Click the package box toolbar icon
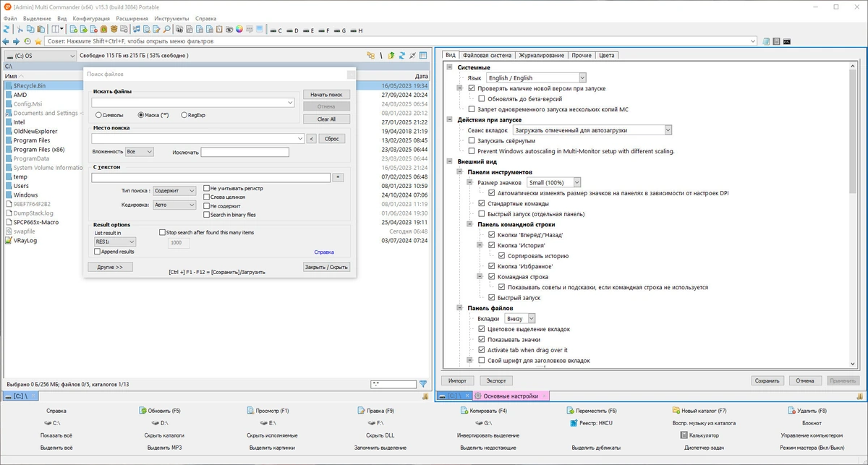868x465 pixels. [114, 30]
